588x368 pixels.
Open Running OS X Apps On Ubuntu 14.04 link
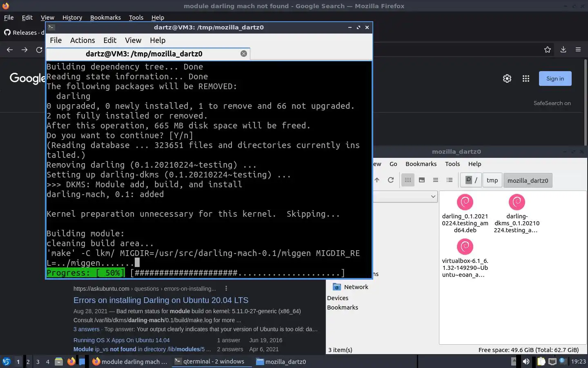point(121,340)
